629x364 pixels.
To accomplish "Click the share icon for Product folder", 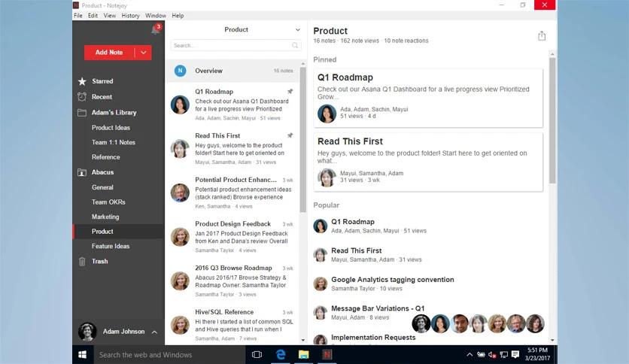I will [542, 36].
